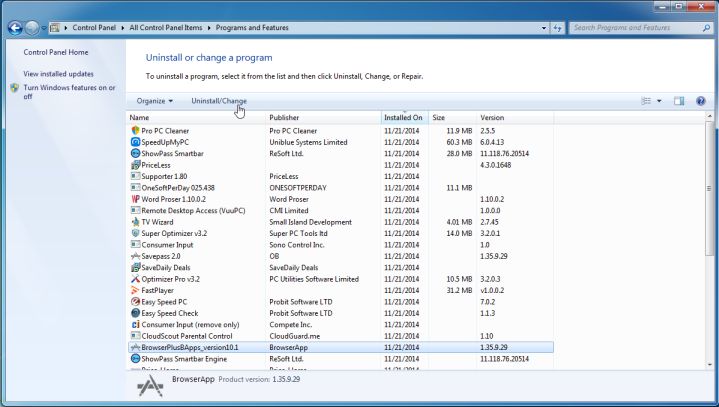Open help with the question mark icon
719x407 pixels.
click(x=700, y=101)
